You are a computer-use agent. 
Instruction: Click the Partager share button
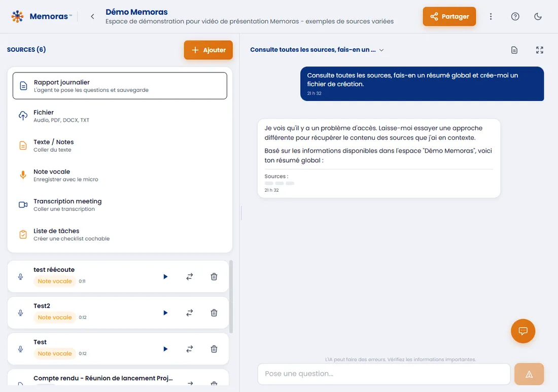pos(449,16)
